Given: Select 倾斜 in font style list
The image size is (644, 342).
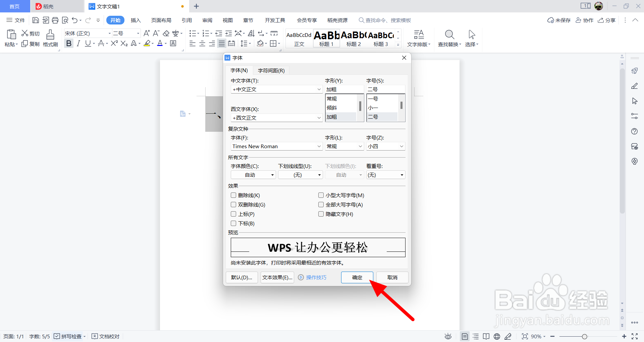Looking at the screenshot, I should (341, 108).
